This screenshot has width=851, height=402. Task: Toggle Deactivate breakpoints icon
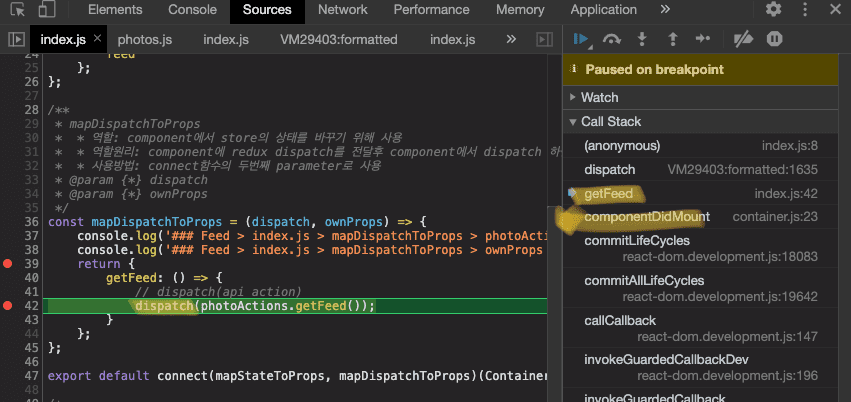tap(742, 39)
